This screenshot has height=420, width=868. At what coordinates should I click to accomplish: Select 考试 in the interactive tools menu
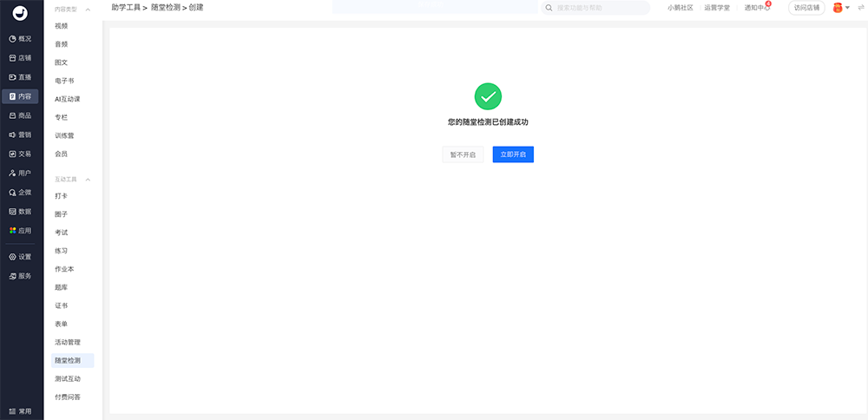click(x=62, y=233)
